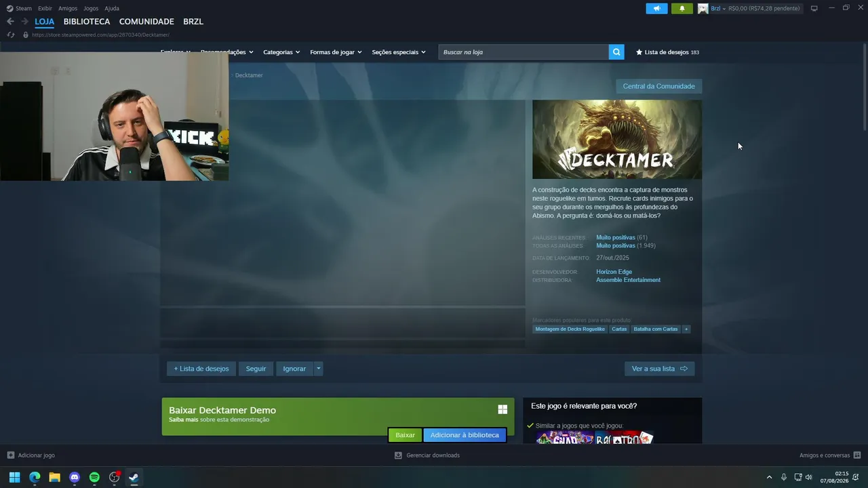Viewport: 868px width, 488px height.
Task: Open the notifications bell
Action: [x=682, y=8]
